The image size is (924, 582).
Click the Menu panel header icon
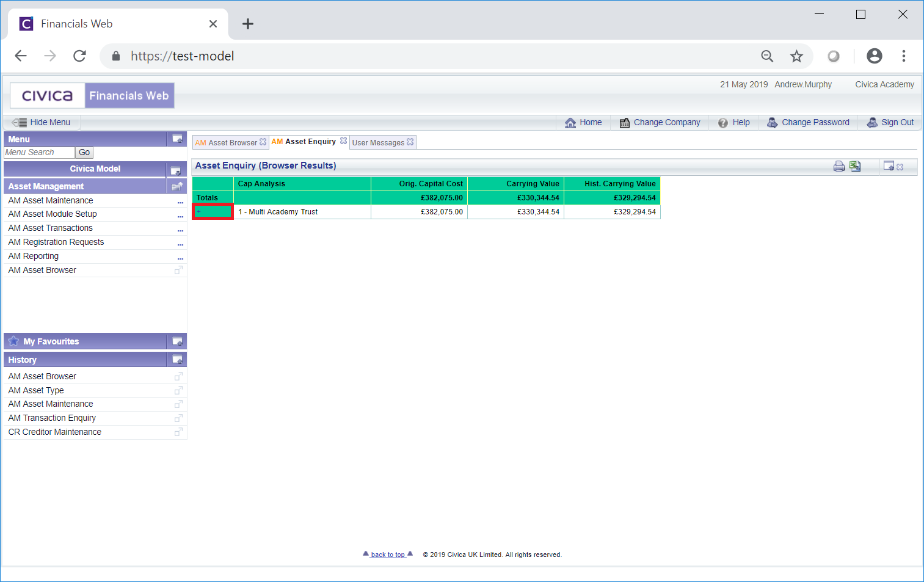[x=177, y=139]
